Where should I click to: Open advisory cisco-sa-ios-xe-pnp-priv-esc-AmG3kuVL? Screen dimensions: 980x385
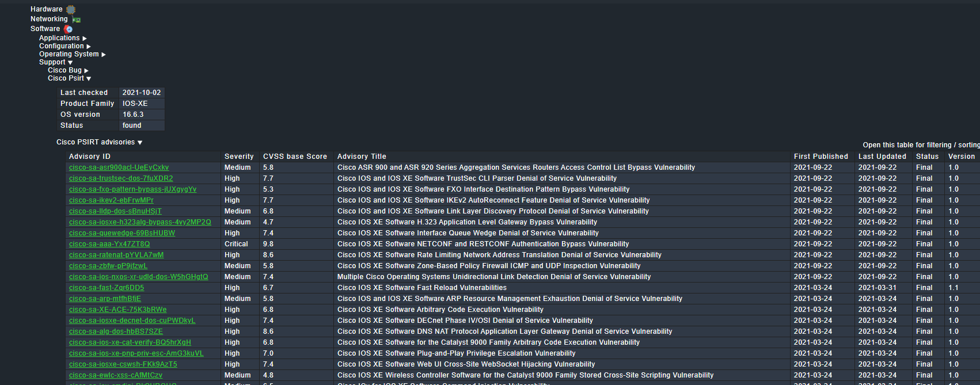pos(136,353)
